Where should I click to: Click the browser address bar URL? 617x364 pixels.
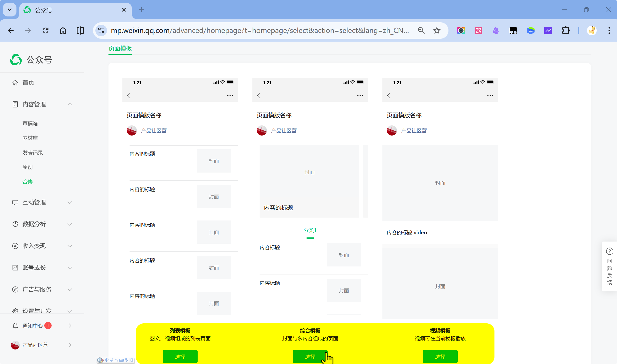click(259, 30)
